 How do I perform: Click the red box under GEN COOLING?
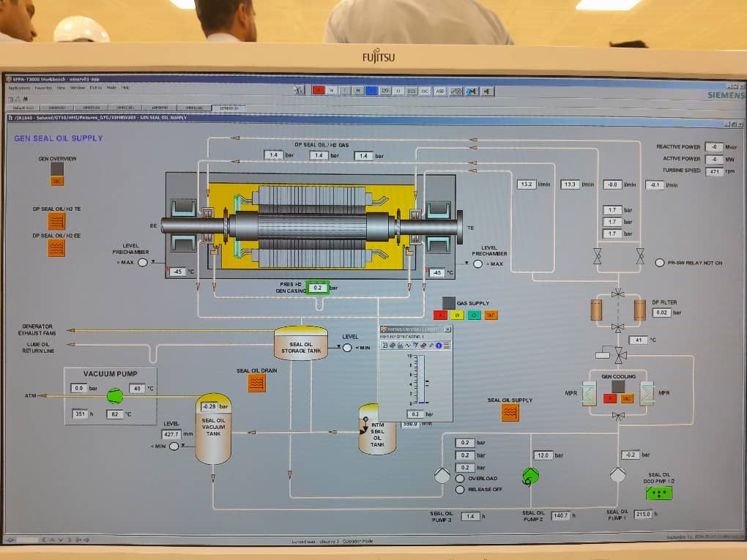610,398
